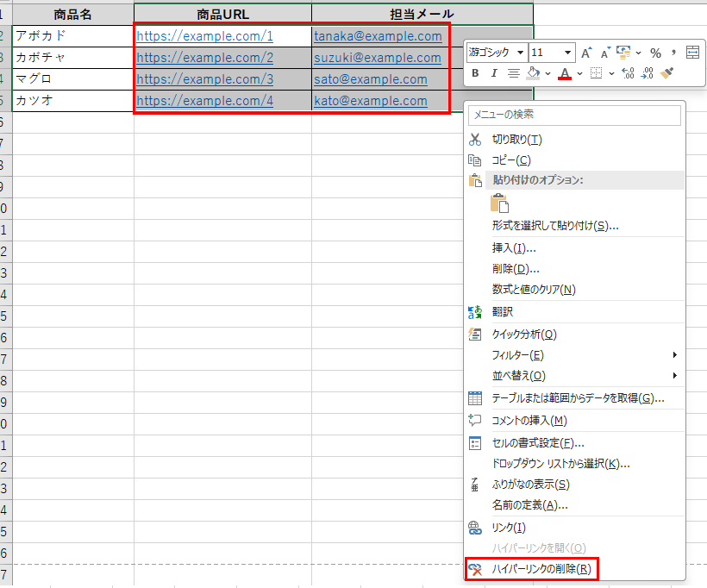Apply percent style format
Image resolution: width=707 pixels, height=588 pixels.
[x=655, y=53]
